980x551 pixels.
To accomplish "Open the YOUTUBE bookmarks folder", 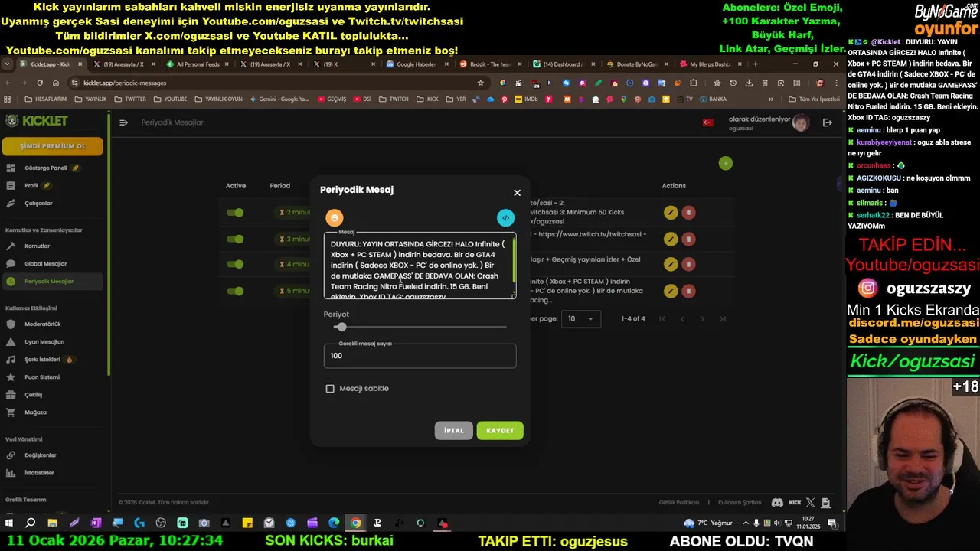I will pos(171,99).
